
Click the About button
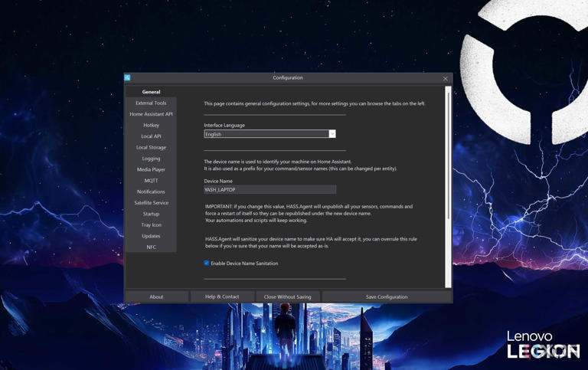click(x=156, y=296)
